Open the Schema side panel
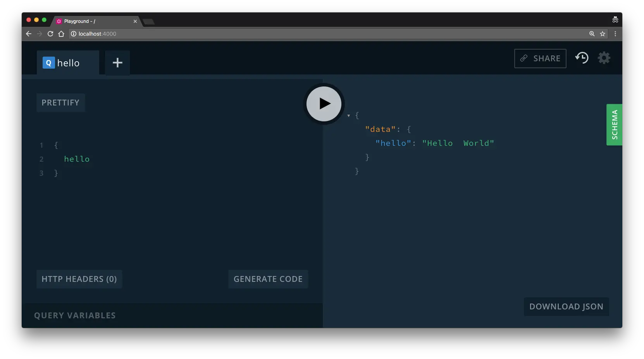Screen dimensions: 644x359 coord(614,125)
